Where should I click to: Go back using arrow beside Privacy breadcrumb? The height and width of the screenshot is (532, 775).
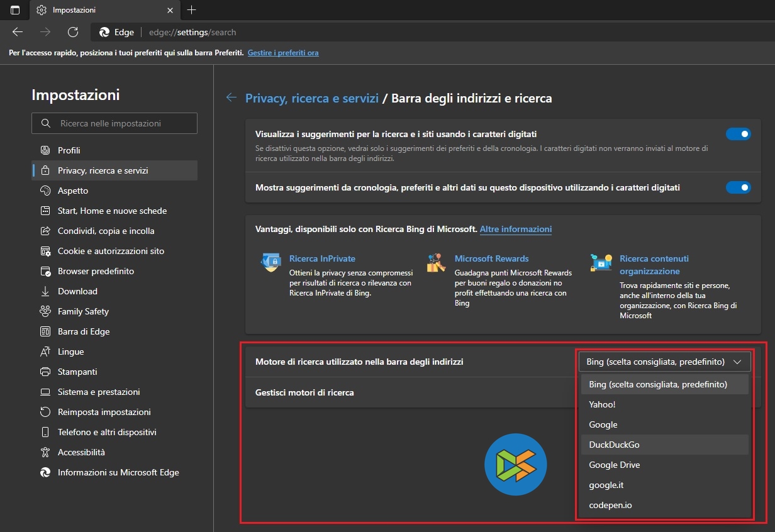231,97
